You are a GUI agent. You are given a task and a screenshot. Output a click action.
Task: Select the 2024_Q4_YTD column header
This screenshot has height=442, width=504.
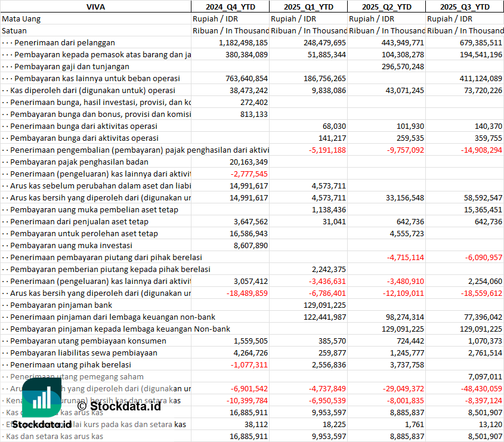point(230,7)
